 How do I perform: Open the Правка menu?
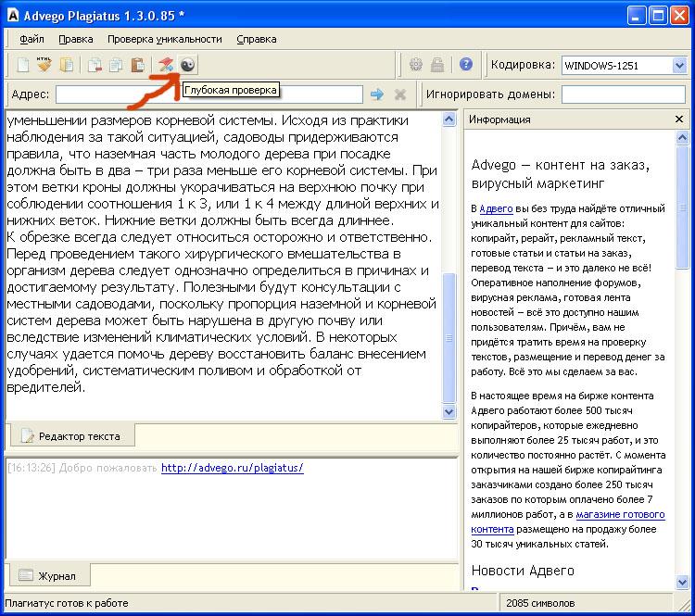(76, 39)
